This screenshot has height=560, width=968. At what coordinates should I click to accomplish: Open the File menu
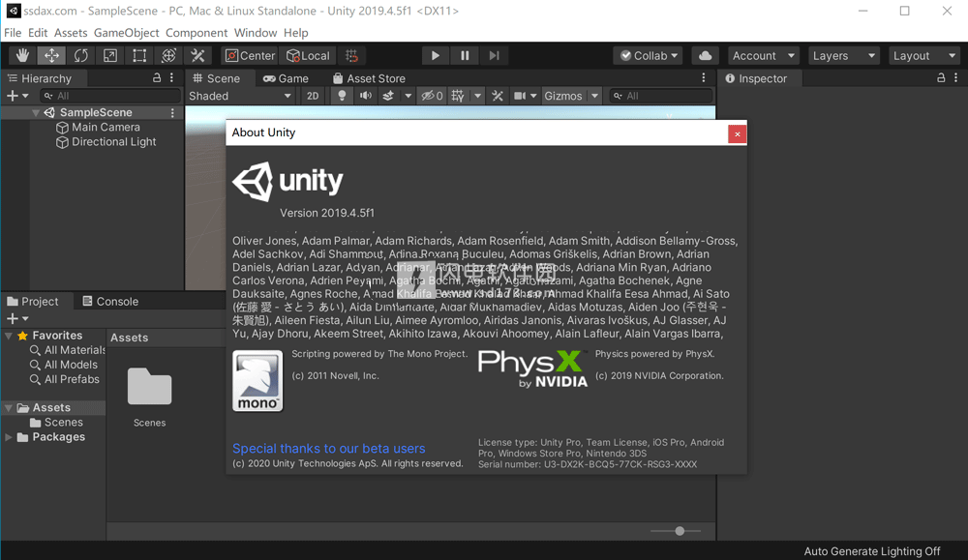click(x=13, y=33)
